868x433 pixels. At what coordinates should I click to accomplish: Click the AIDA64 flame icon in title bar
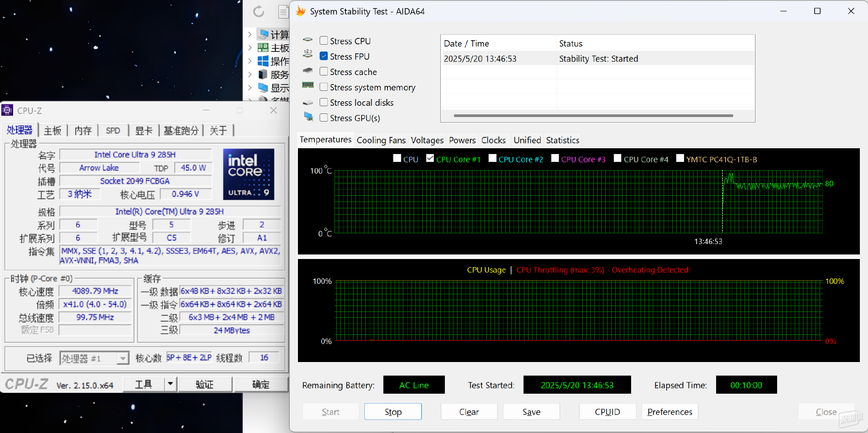point(301,11)
